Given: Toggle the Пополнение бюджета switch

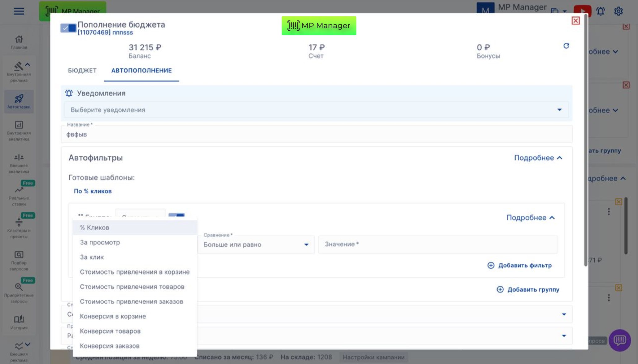Looking at the screenshot, I should tap(68, 28).
